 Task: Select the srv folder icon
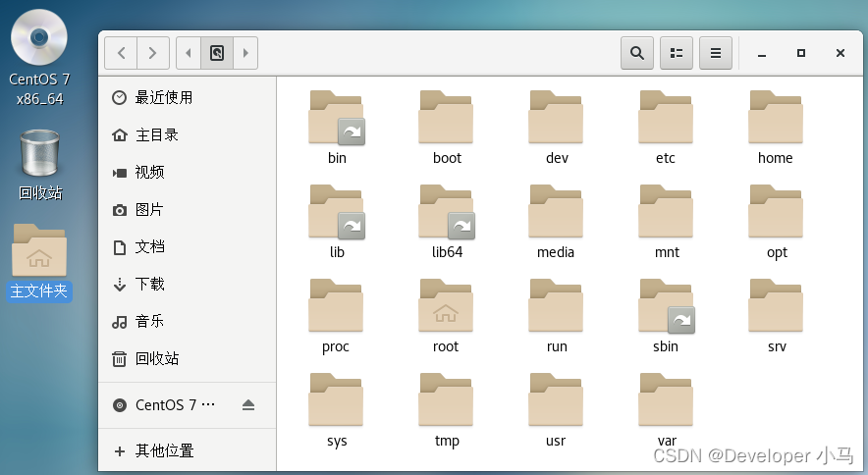[776, 306]
